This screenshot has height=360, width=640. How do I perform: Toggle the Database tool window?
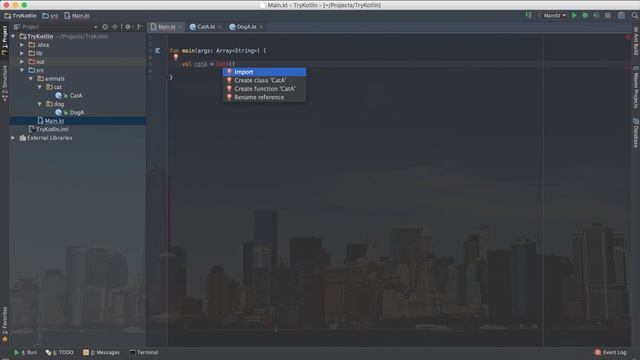(x=636, y=133)
